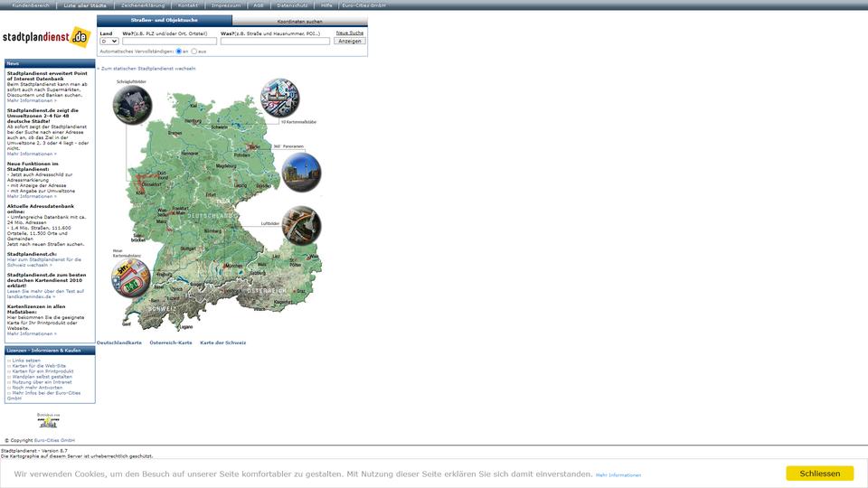This screenshot has height=488, width=868.
Task: Open Mehr Informationen under Kartenlizenzen news
Action: (x=32, y=333)
